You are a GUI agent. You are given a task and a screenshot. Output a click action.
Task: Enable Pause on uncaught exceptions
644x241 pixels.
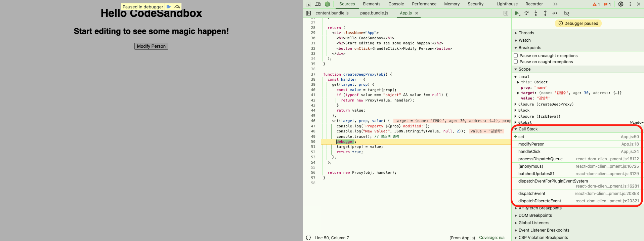(x=516, y=55)
